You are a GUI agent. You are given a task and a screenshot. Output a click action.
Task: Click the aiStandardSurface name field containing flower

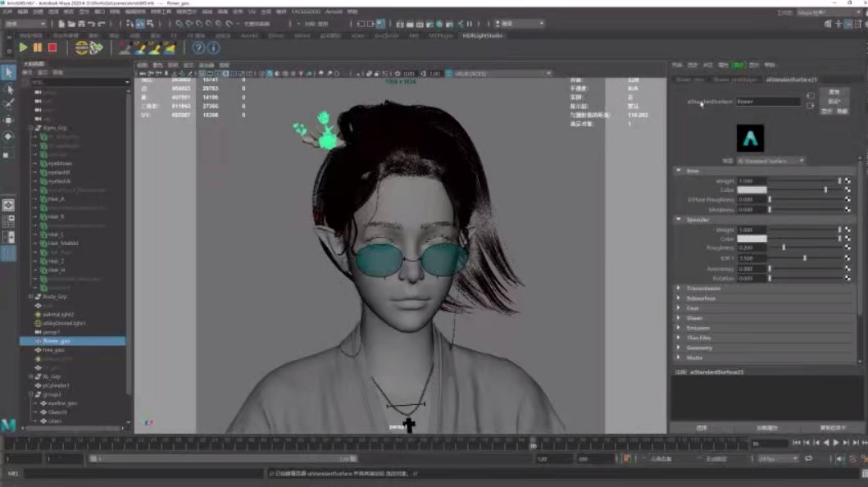pos(768,102)
